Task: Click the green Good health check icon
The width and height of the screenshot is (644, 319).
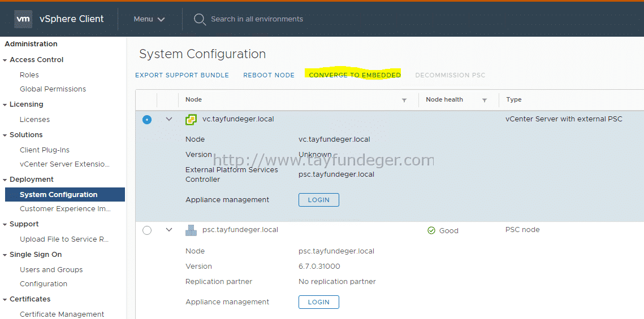Action: coord(431,230)
